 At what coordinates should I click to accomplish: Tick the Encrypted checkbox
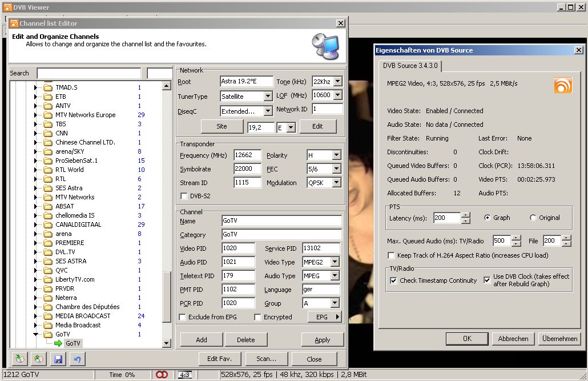point(257,317)
